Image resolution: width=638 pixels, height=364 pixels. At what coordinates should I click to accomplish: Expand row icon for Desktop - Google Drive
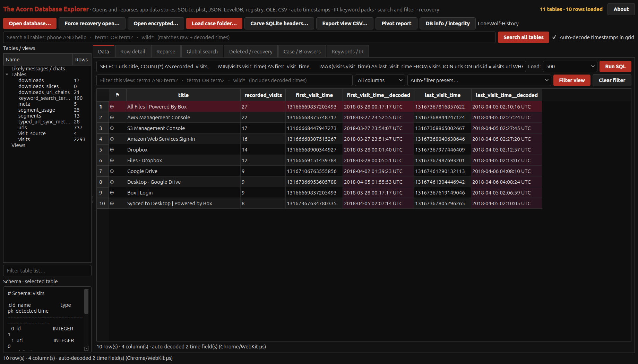(112, 182)
